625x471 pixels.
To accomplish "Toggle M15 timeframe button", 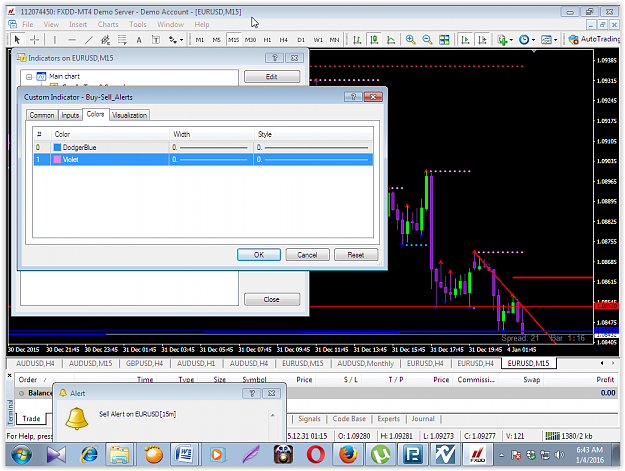I will point(234,40).
